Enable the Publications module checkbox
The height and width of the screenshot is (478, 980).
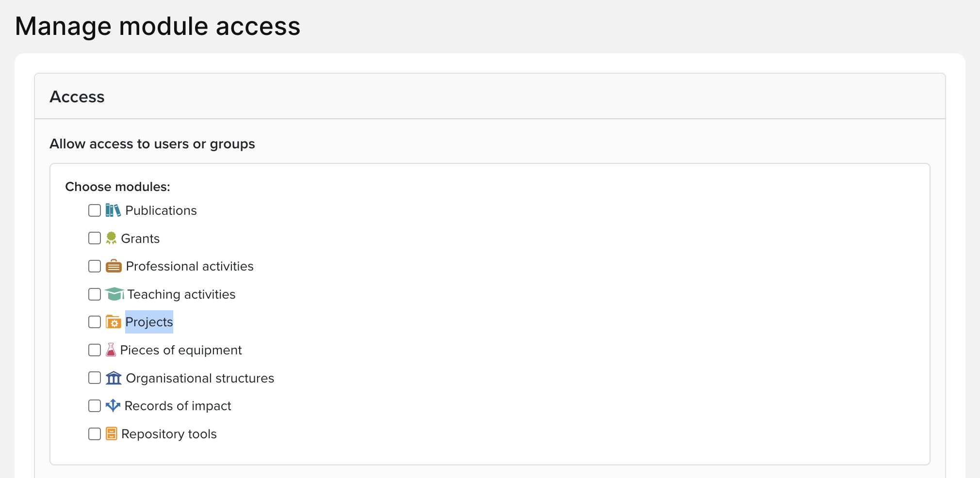click(x=95, y=210)
